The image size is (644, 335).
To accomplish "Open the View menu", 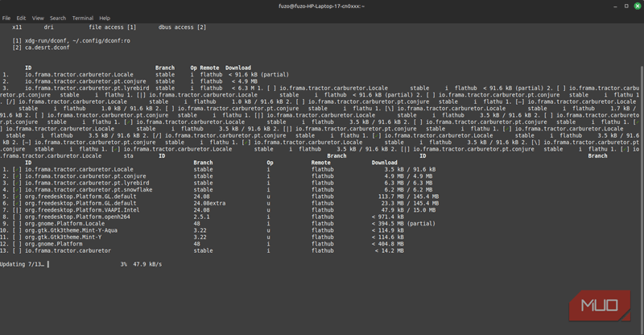I will click(38, 18).
